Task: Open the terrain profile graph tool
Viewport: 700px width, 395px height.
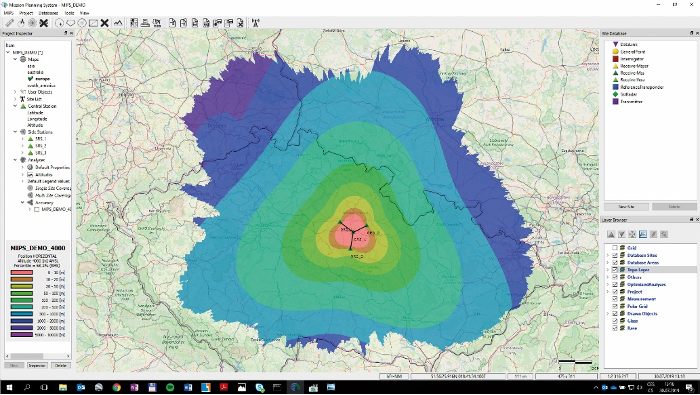Action: pos(118,23)
